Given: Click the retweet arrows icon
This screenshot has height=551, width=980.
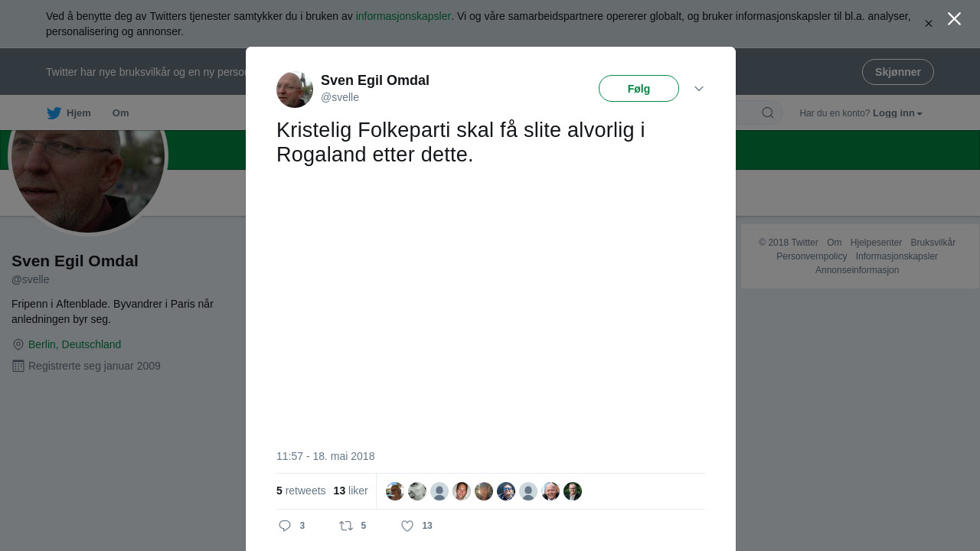Looking at the screenshot, I should [346, 526].
